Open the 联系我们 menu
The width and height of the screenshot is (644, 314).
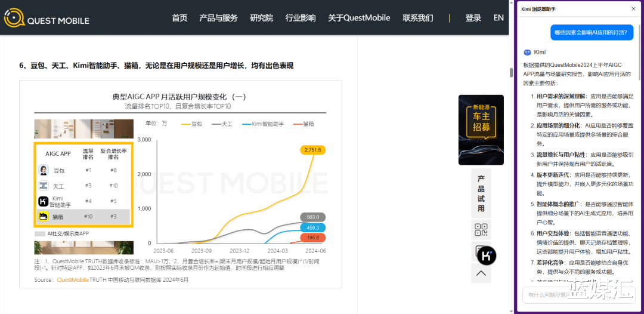(417, 18)
